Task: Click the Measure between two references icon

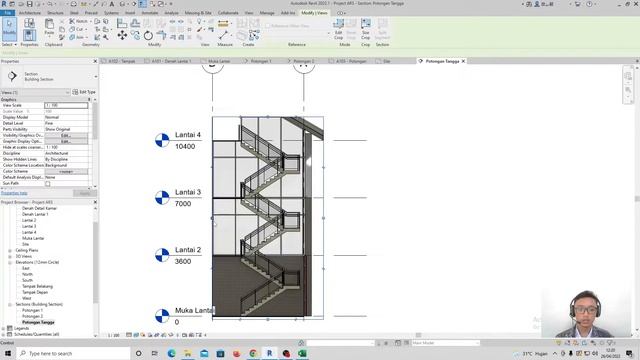Action: tap(223, 36)
